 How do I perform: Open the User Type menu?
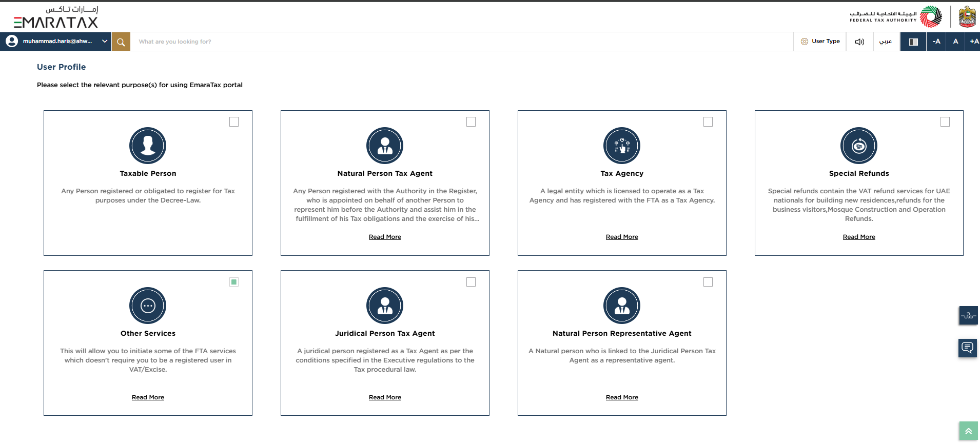coord(820,42)
